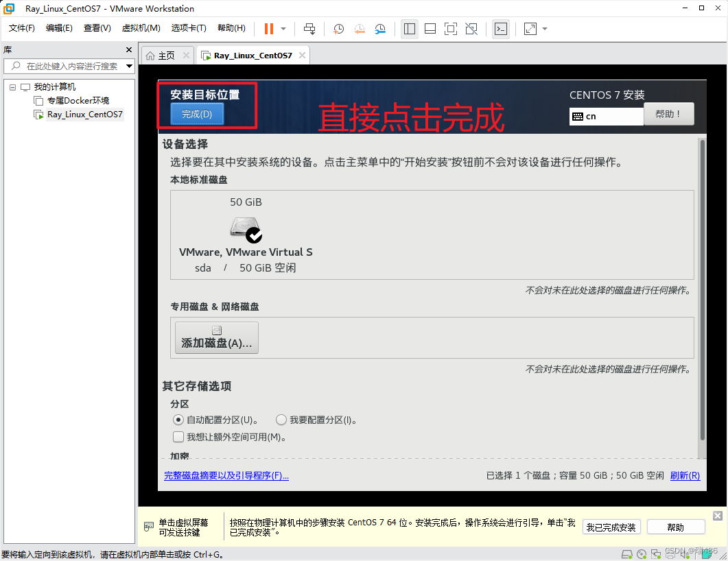Image resolution: width=728 pixels, height=561 pixels.
Task: Click 我已完成安装 button
Action: (611, 527)
